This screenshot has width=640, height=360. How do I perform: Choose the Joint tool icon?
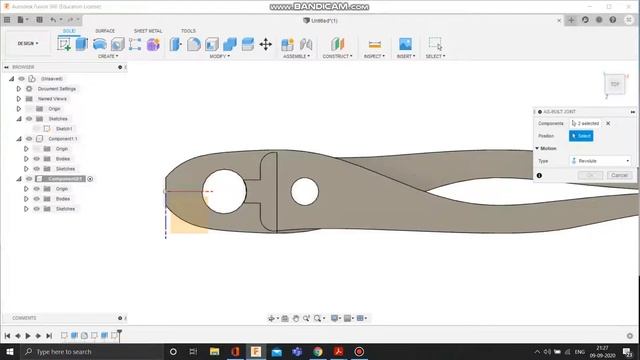coord(306,44)
